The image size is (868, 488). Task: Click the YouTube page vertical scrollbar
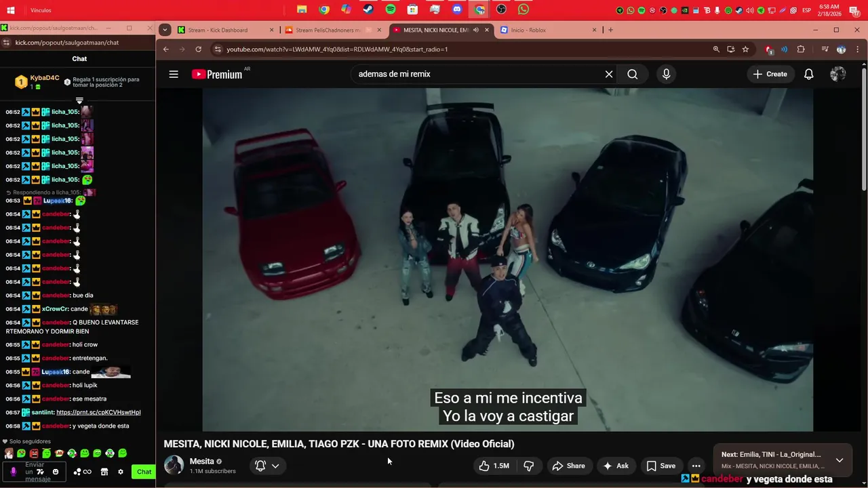(864, 129)
